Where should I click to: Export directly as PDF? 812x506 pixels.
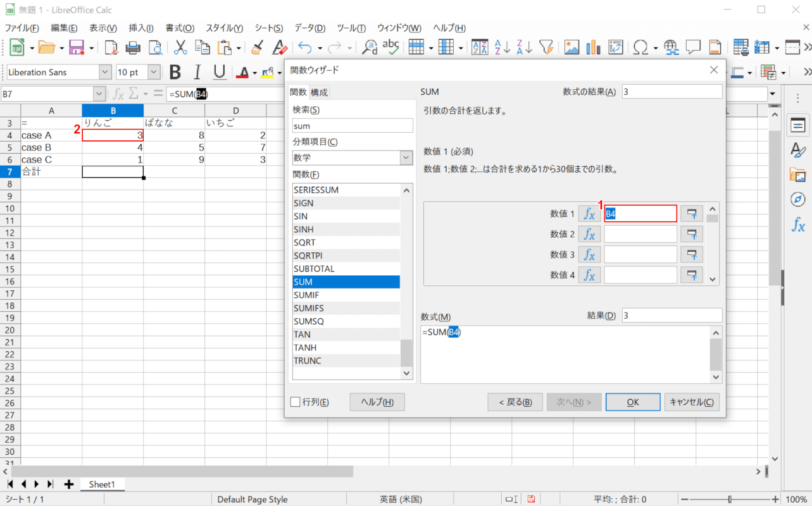pos(111,47)
